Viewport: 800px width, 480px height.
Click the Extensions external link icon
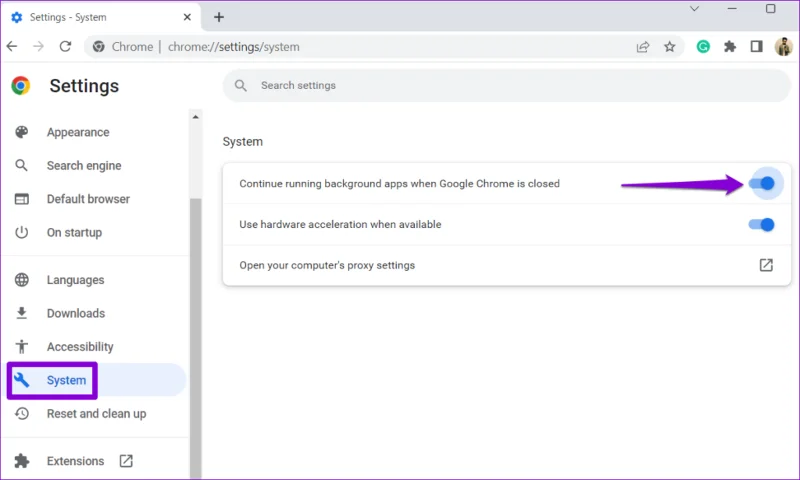(126, 461)
